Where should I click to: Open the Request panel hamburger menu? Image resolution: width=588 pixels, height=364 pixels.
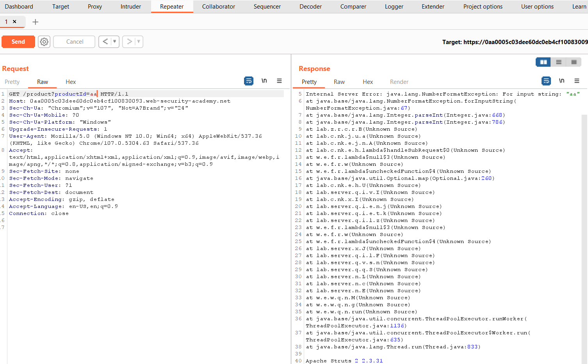[279, 81]
